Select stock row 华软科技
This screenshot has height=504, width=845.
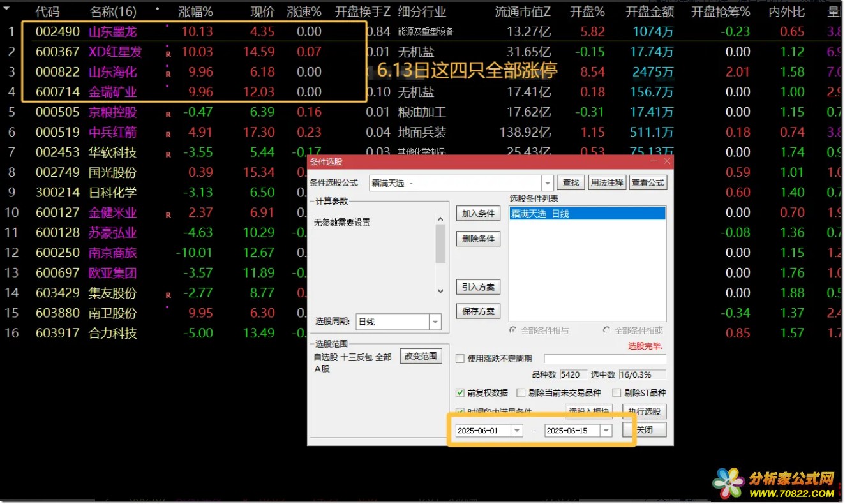(422, 152)
